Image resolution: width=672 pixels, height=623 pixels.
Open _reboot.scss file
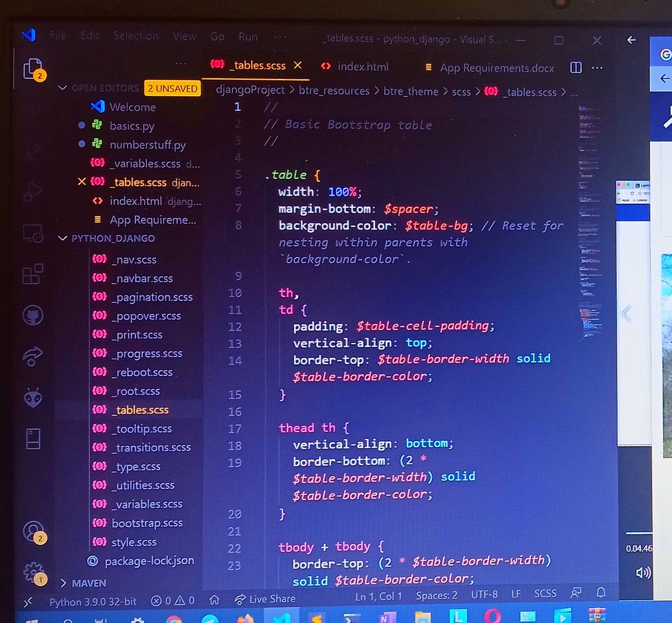coord(142,372)
